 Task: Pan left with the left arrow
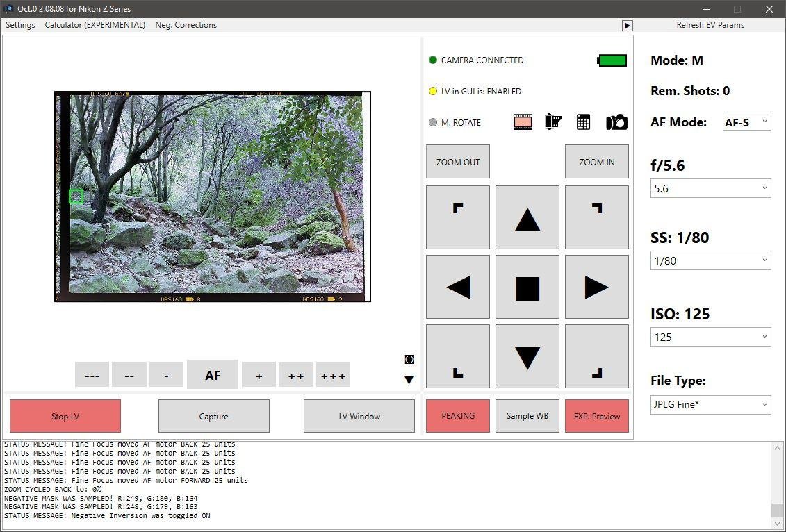click(x=458, y=287)
